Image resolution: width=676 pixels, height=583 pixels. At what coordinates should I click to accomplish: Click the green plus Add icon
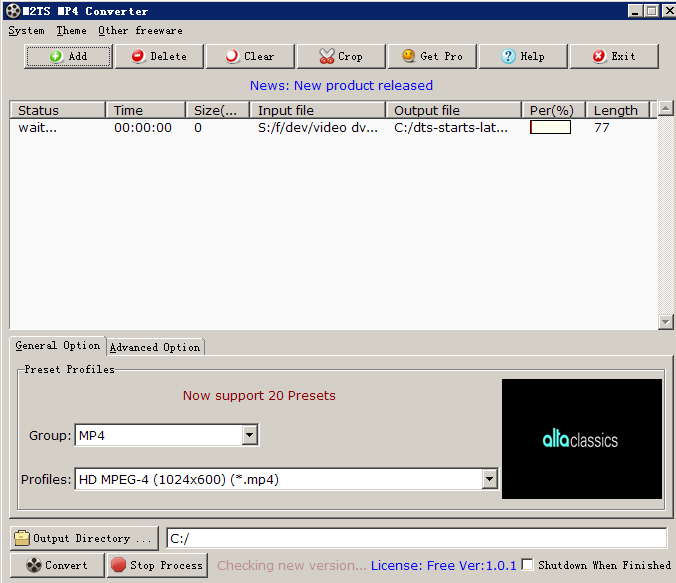(56, 56)
